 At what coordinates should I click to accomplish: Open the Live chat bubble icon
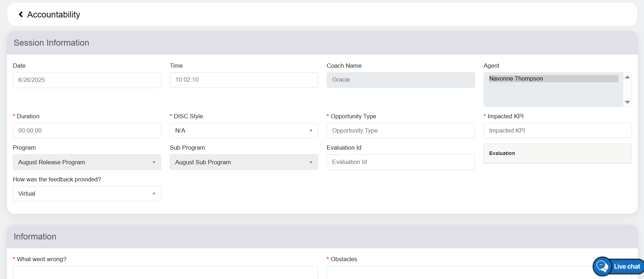602,266
